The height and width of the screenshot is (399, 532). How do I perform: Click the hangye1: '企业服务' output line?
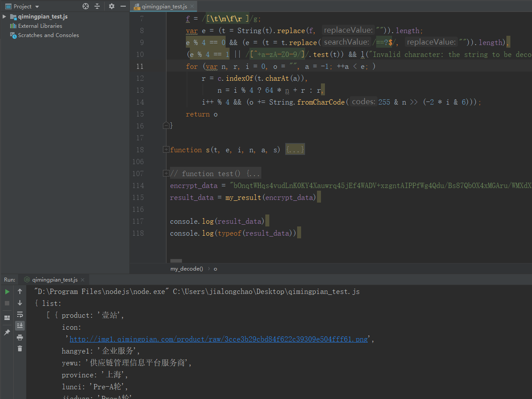coord(101,351)
